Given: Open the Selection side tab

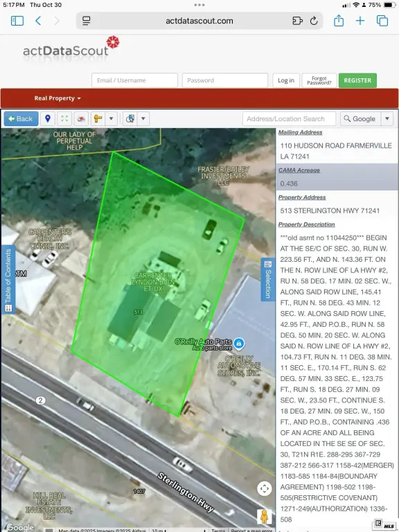Looking at the screenshot, I should point(267,280).
